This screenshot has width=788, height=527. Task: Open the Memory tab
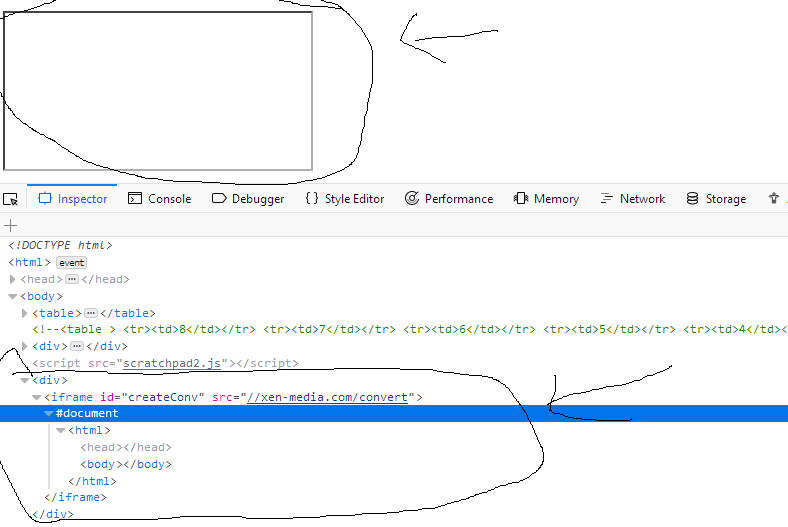tap(546, 199)
